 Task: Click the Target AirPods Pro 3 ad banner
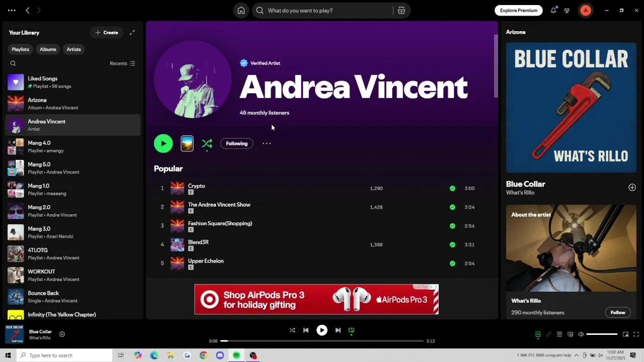tap(316, 299)
